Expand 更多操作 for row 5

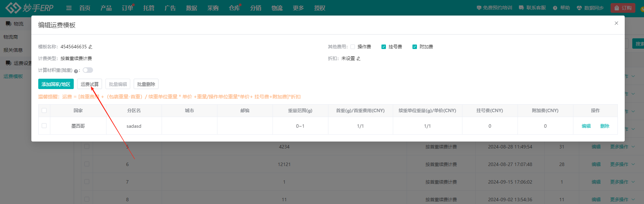coord(622,147)
